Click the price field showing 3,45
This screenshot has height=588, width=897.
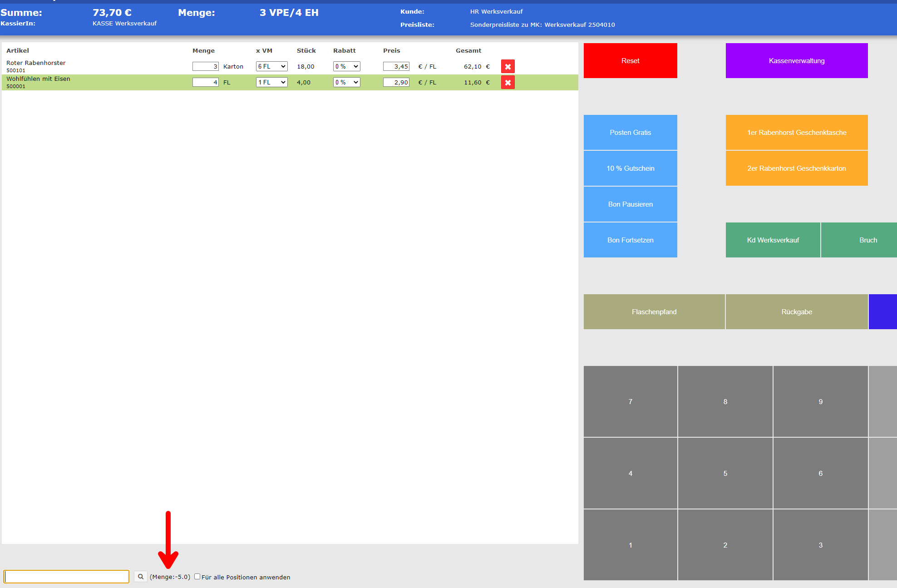point(396,66)
